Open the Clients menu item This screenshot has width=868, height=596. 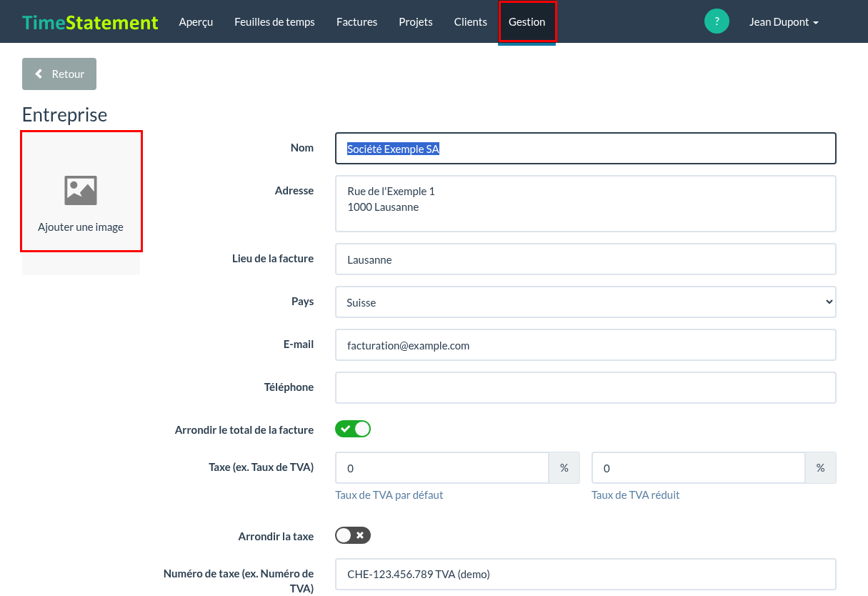coord(471,22)
